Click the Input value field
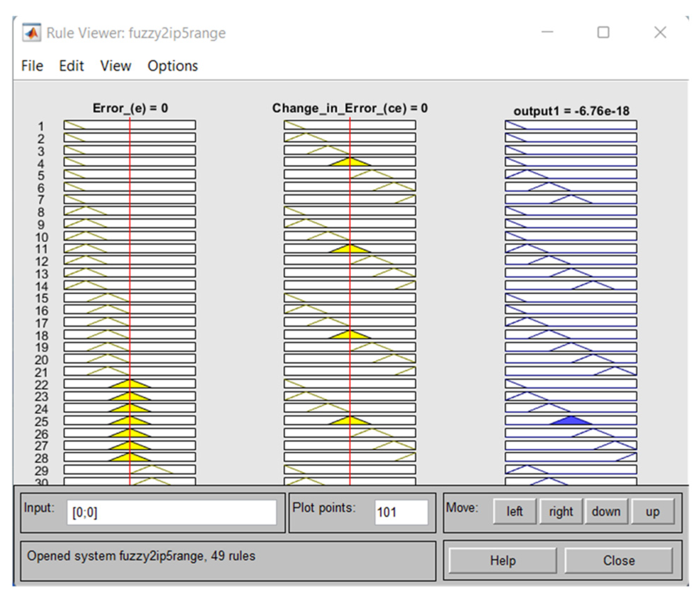The width and height of the screenshot is (700, 601). point(171,512)
